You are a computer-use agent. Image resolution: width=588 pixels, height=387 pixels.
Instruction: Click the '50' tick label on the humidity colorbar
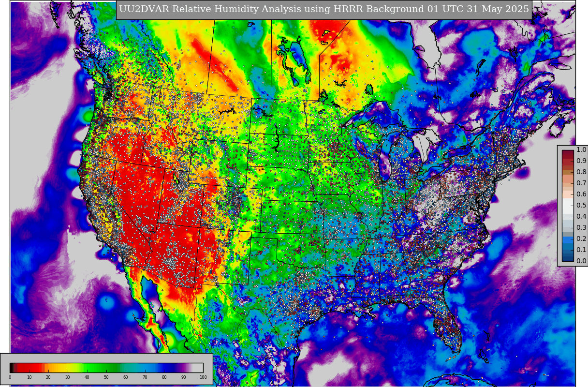106,377
